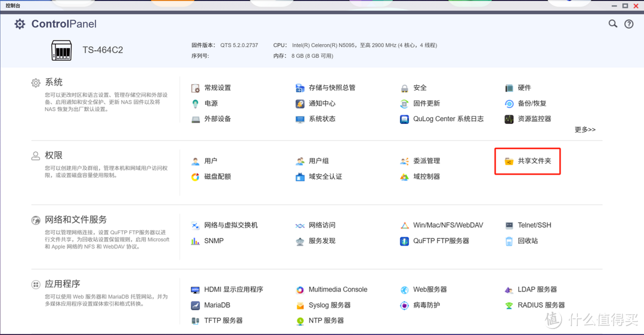This screenshot has width=644, height=335.
Task: Open the 用户组 user group icon
Action: (300, 161)
